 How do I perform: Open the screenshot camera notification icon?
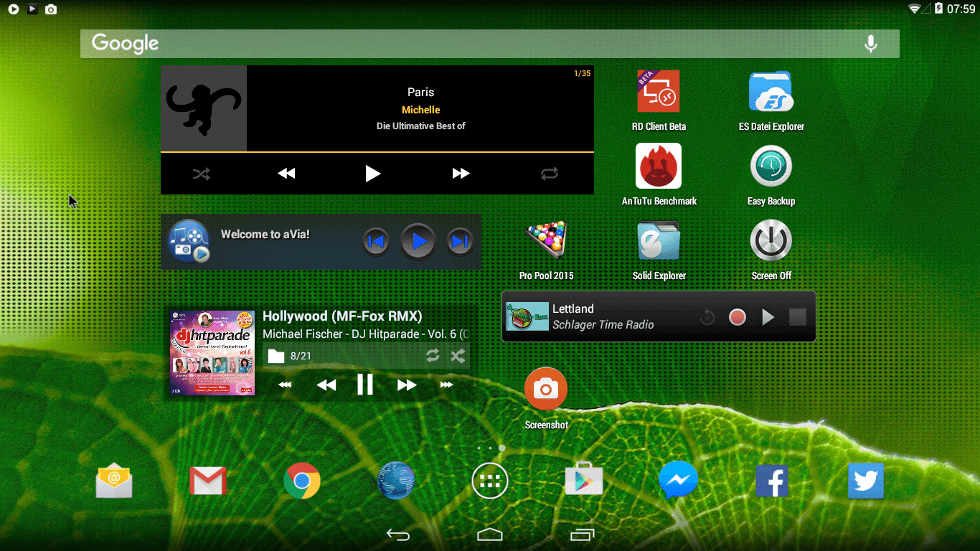click(51, 9)
